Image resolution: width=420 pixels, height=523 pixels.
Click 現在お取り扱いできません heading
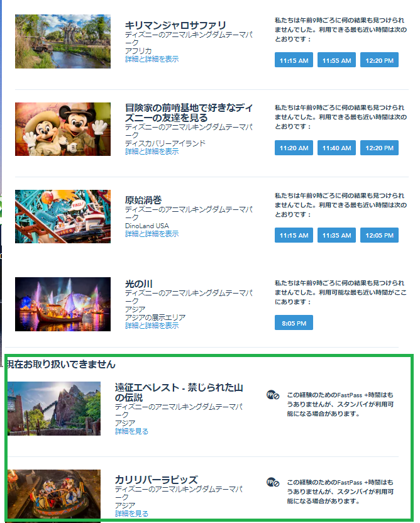coord(62,364)
